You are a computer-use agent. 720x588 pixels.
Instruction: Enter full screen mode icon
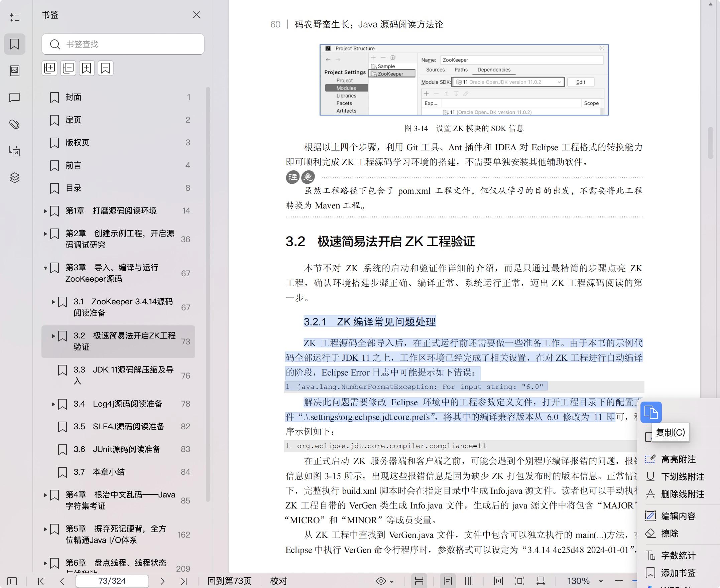pyautogui.click(x=520, y=581)
